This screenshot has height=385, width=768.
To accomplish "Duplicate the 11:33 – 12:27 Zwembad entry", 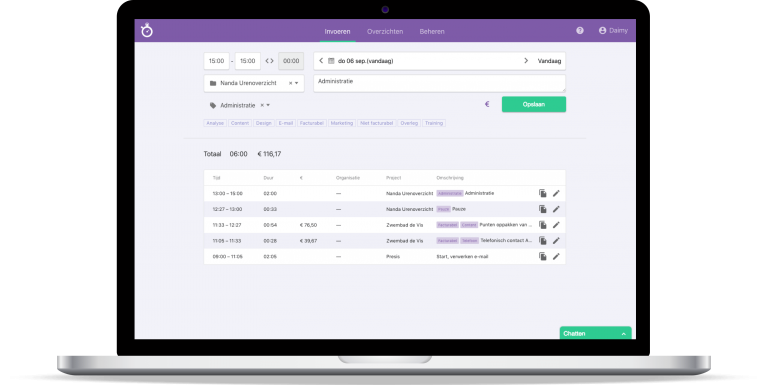I will (x=543, y=225).
